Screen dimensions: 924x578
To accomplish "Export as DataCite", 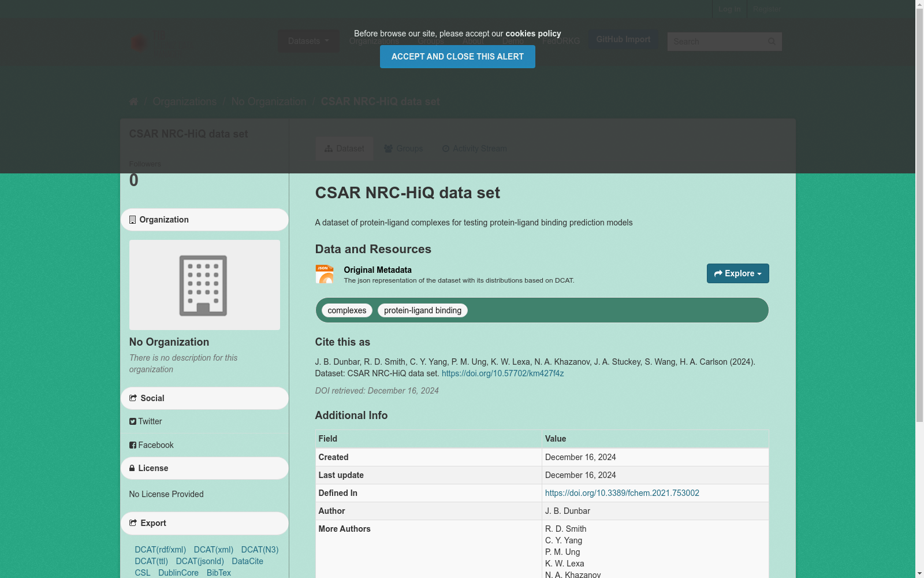I will pos(248,561).
